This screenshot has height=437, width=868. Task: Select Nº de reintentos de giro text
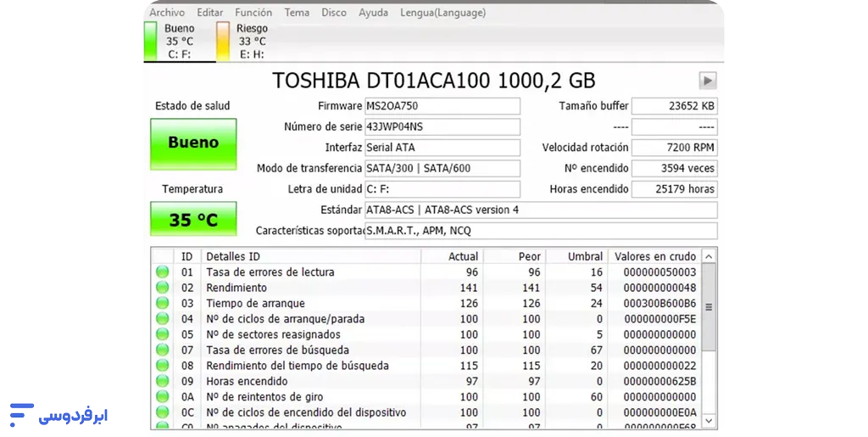(x=264, y=396)
